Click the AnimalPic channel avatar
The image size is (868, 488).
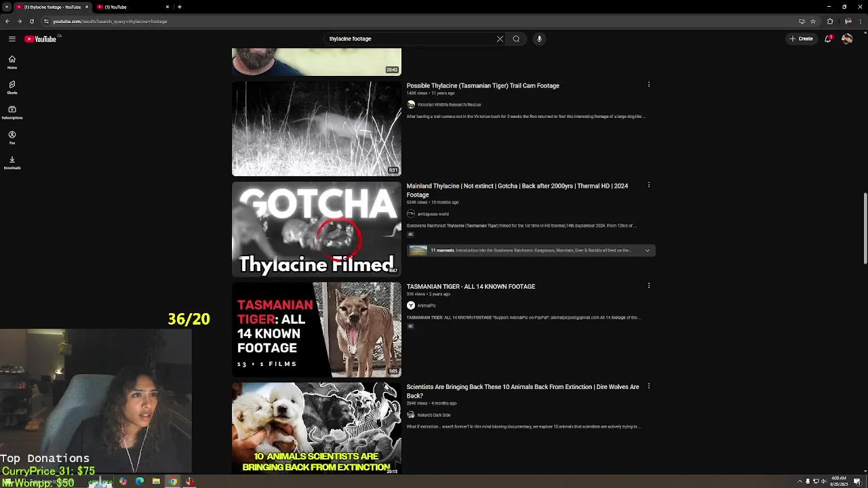pyautogui.click(x=410, y=306)
